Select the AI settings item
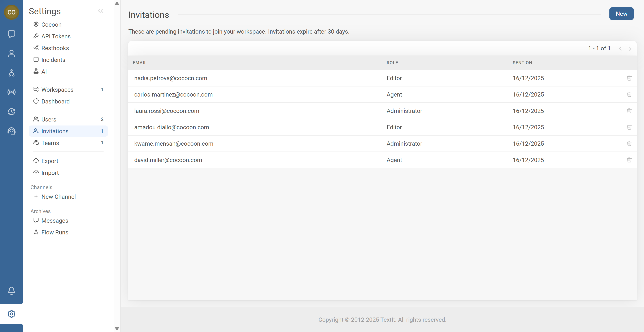 (44, 72)
